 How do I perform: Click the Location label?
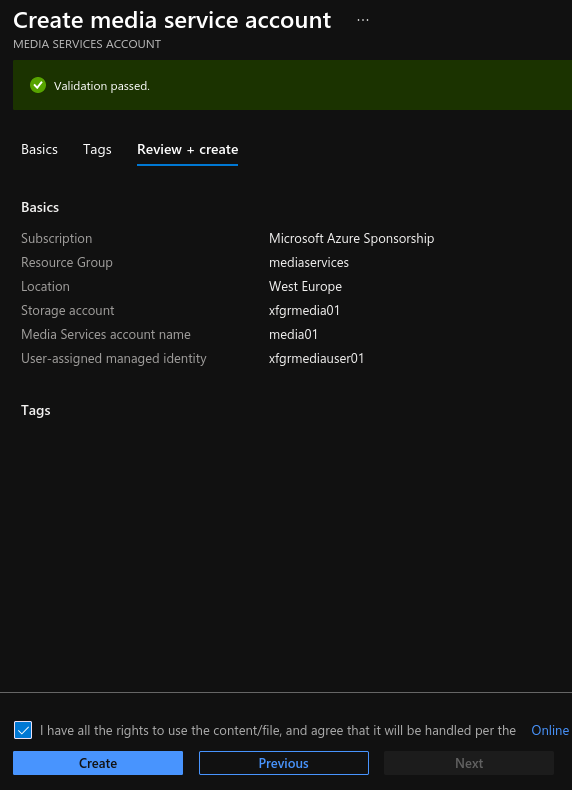tap(45, 286)
